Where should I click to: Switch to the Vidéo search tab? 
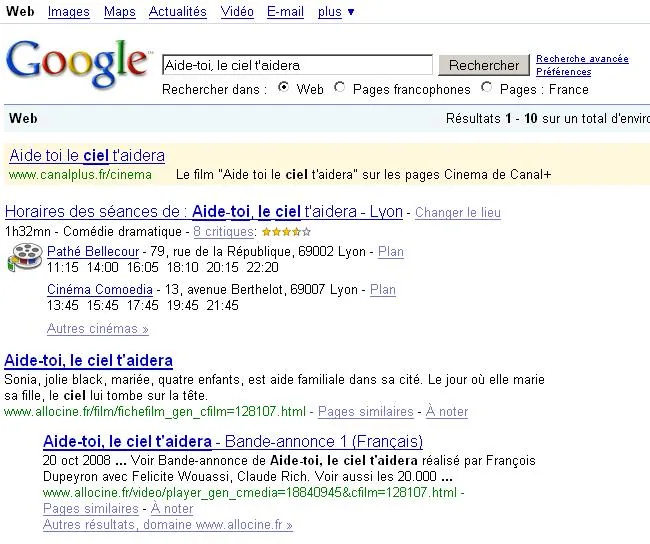pyautogui.click(x=237, y=12)
